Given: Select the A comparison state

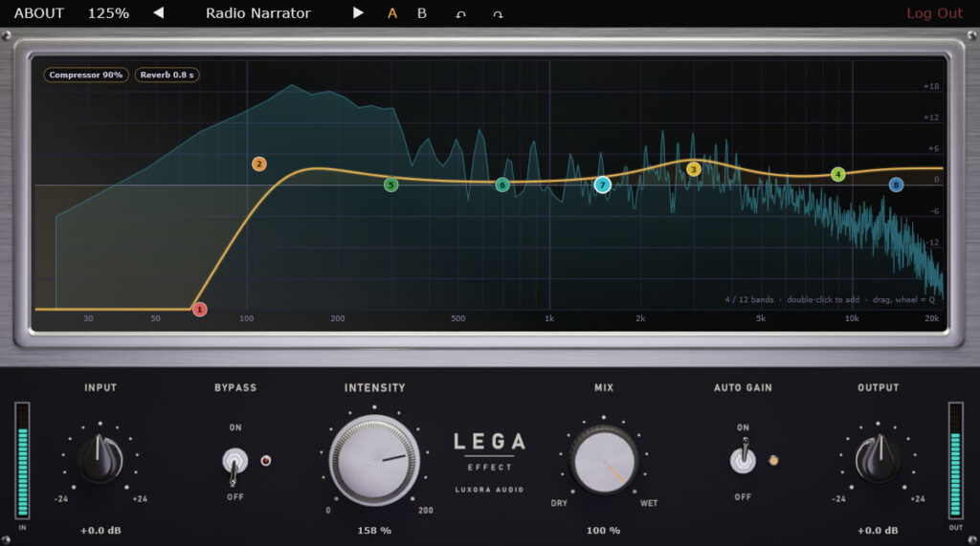Looking at the screenshot, I should (392, 13).
